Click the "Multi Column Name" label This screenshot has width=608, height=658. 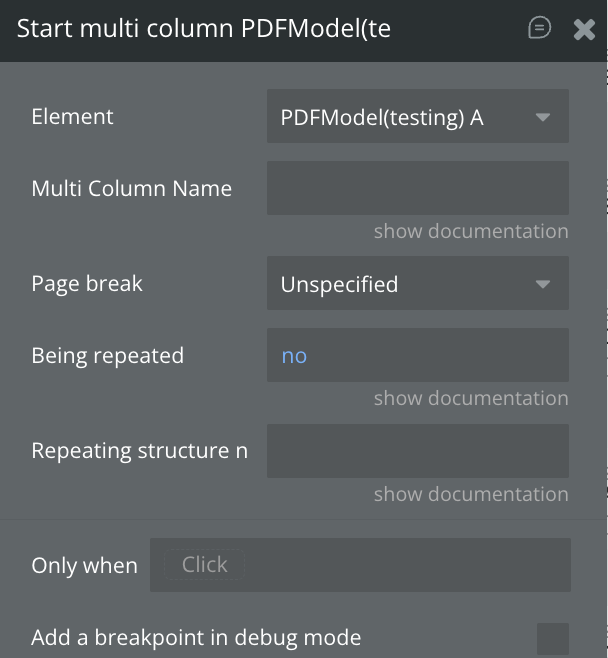point(131,188)
